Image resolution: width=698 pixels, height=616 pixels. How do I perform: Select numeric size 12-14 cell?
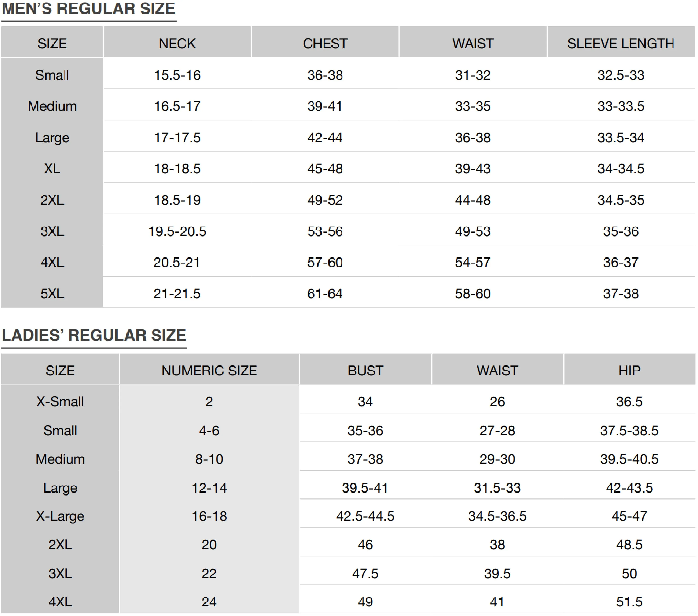[x=209, y=488]
